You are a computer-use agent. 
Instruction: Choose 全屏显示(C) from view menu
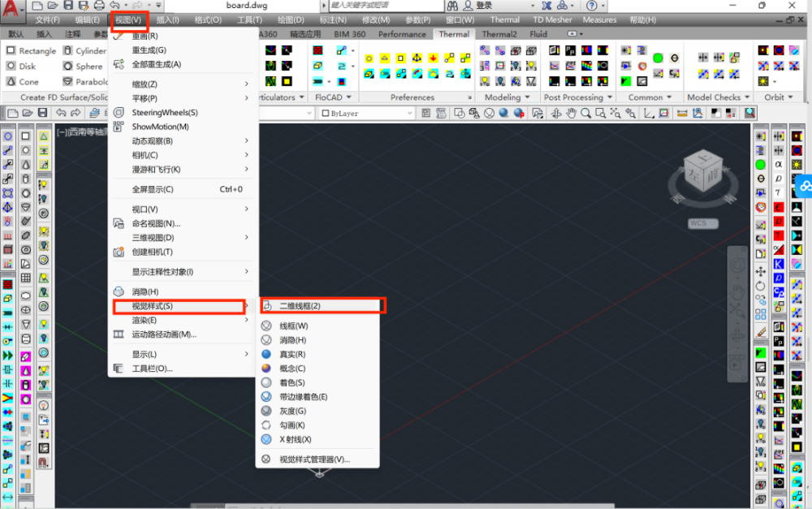[183, 189]
